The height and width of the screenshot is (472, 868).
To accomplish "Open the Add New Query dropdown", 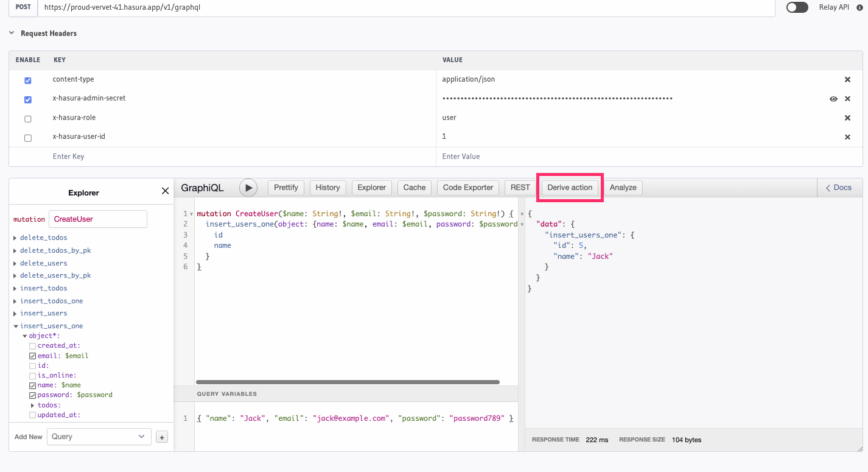I will click(99, 437).
